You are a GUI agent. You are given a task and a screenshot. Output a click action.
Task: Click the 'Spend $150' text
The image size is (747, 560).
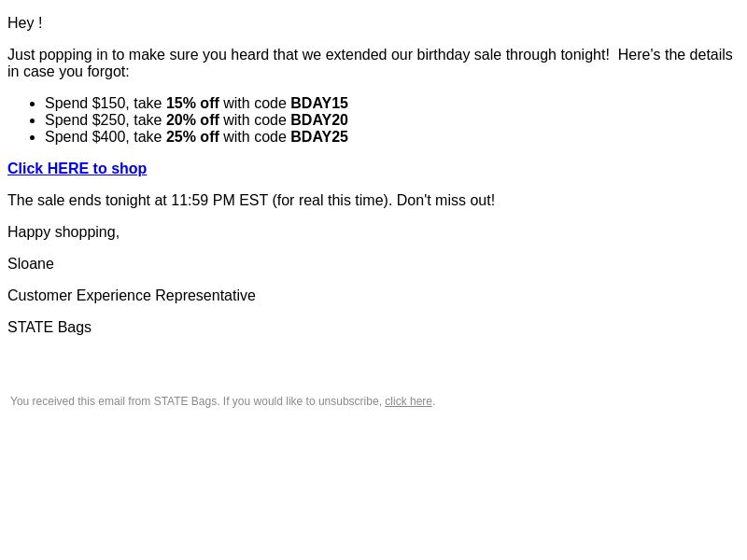click(85, 104)
